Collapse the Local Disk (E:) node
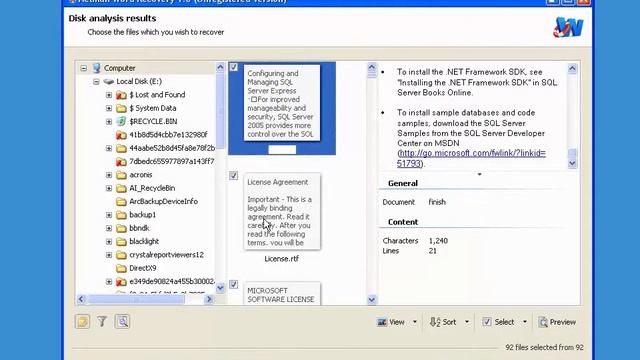 96,82
